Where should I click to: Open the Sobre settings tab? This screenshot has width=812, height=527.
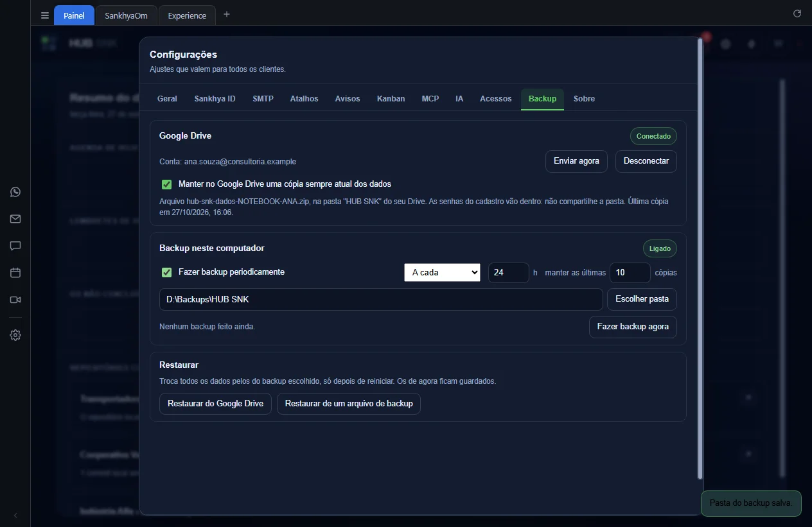(584, 99)
